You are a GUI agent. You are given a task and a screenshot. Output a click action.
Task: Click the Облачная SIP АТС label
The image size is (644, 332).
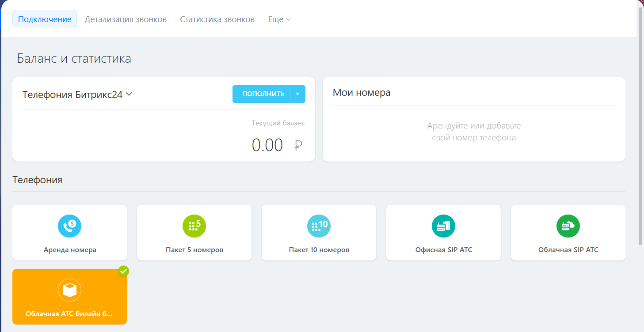coord(568,250)
